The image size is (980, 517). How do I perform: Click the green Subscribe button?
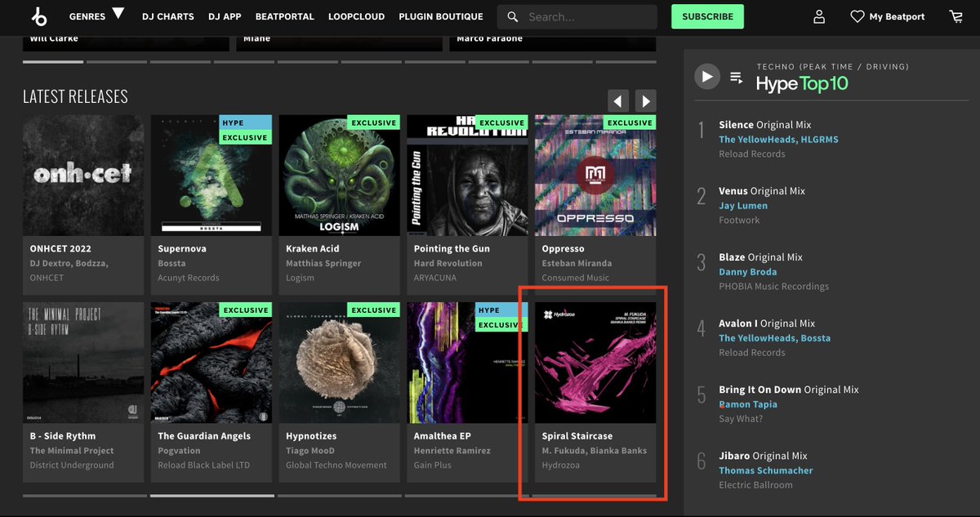pyautogui.click(x=707, y=16)
